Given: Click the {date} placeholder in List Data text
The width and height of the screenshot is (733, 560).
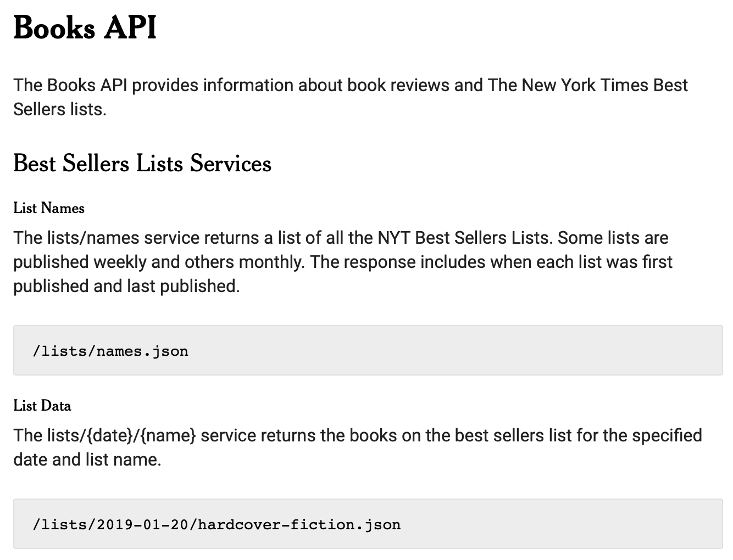Looking at the screenshot, I should coord(110,435).
